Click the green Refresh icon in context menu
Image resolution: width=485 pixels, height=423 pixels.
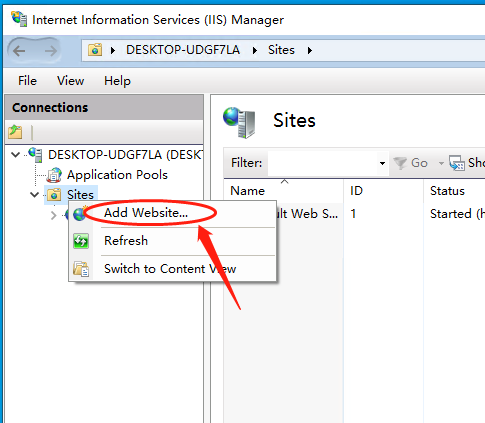(81, 241)
